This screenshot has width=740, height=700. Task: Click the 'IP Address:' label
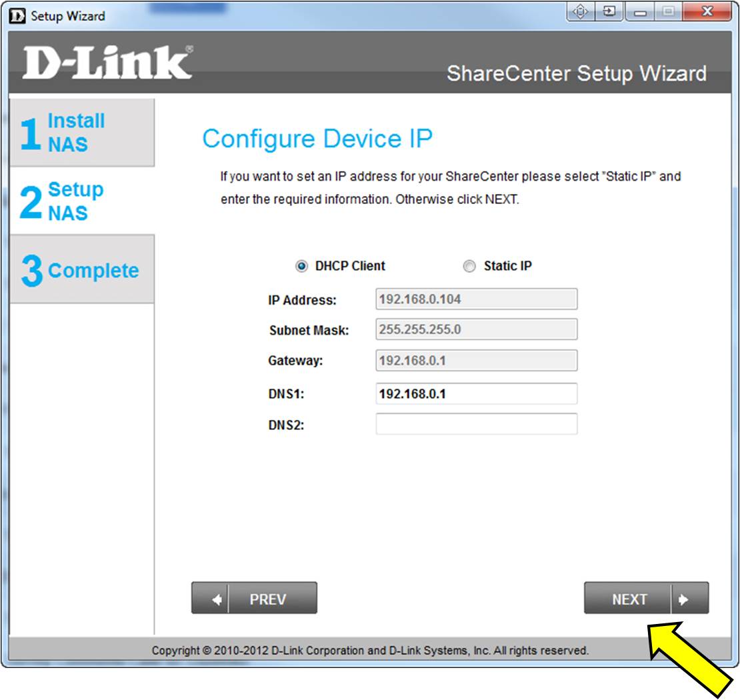302,300
